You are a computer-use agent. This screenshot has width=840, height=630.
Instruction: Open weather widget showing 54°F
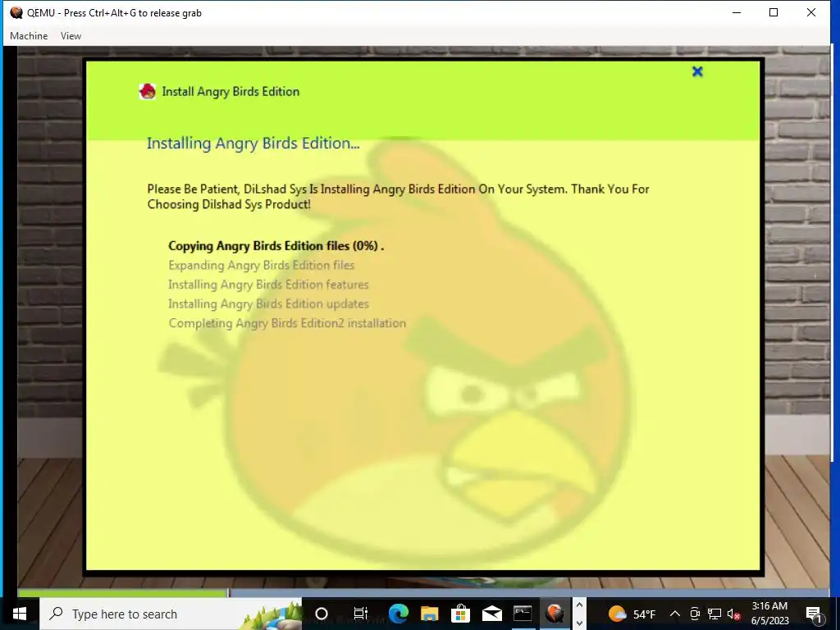coord(632,614)
